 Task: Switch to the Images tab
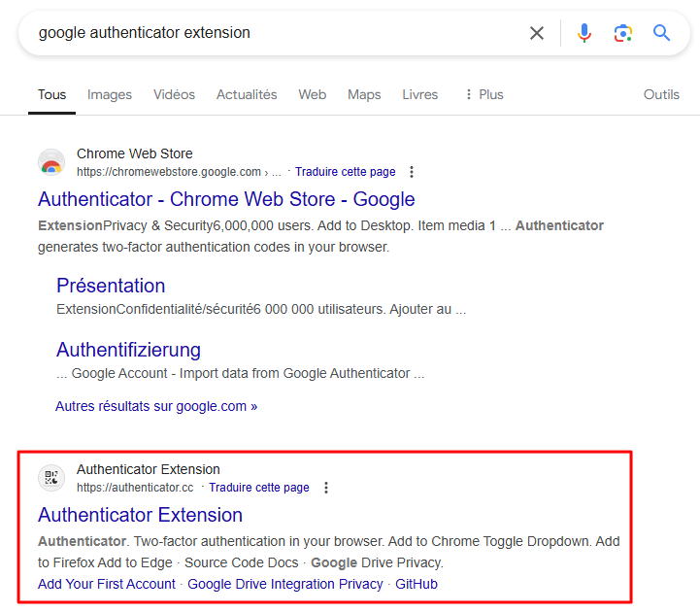click(x=110, y=94)
